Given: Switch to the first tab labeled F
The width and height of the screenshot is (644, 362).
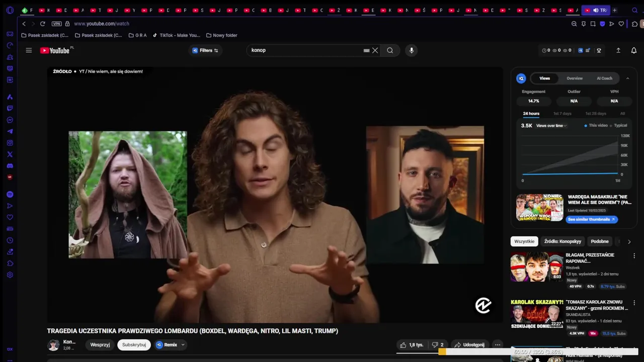Looking at the screenshot, I should 27,10.
